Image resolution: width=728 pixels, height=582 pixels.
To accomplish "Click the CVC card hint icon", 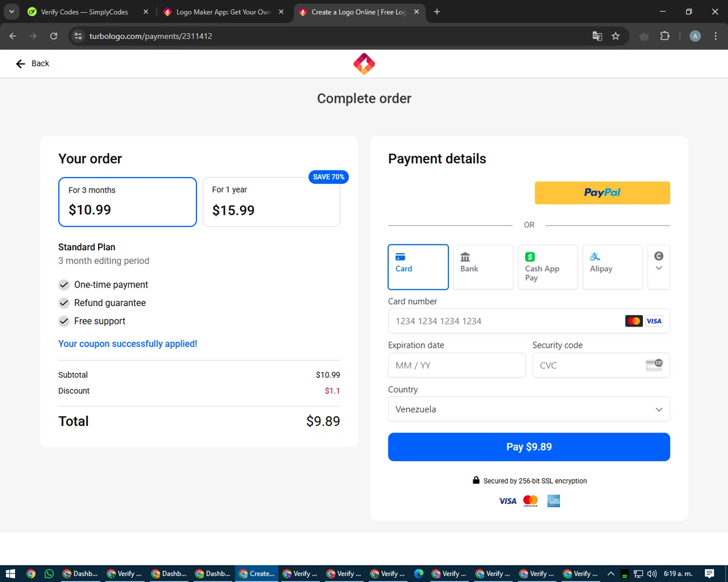I will coord(654,365).
